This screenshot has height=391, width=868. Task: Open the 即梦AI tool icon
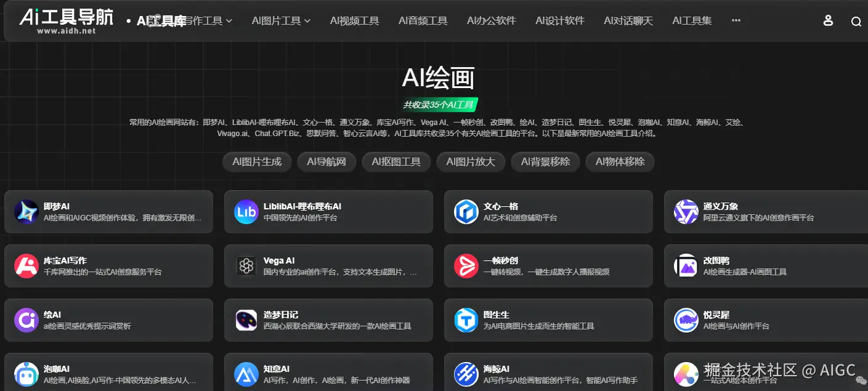pos(26,212)
